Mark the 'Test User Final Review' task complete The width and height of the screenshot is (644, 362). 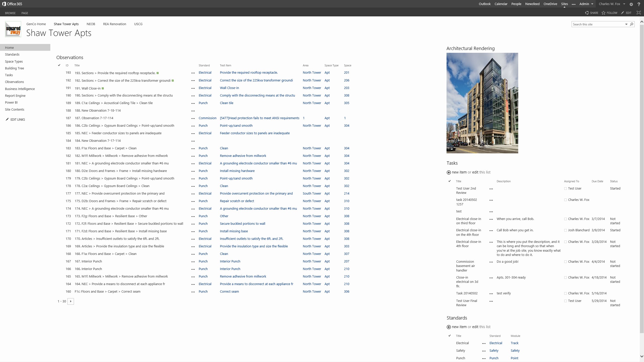[x=566, y=301]
